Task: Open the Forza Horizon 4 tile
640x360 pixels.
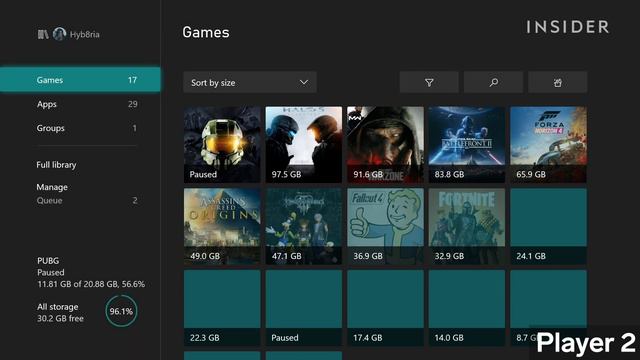Action: pos(549,144)
